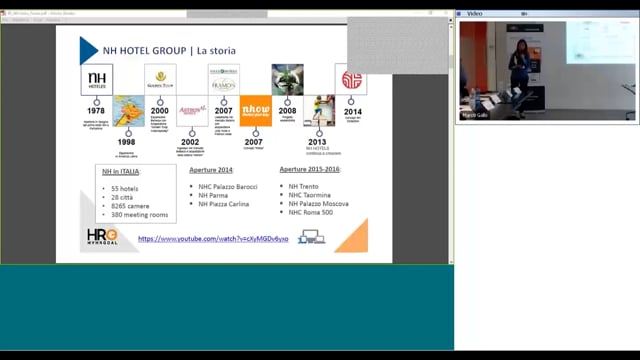Click the devices icon beside the YouTube link
This screenshot has width=640, height=360.
311,237
